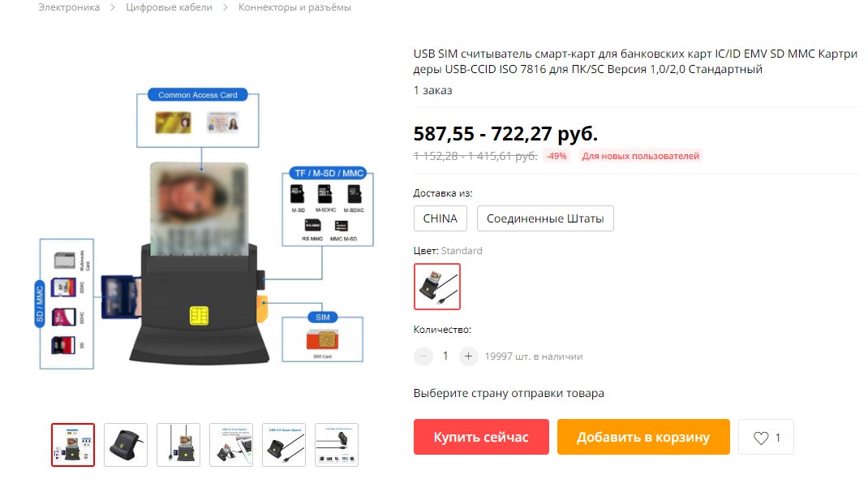Viewport: 868px width, 488px height.
Task: Select the third product thumbnail
Action: point(178,445)
